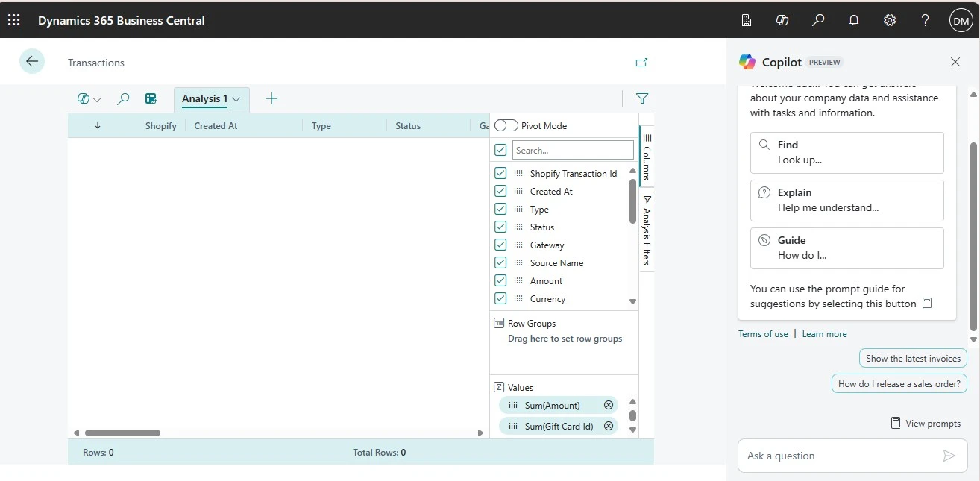Click the Copilot dropdown icon in the list toolbar
Screen dimensions: 980x481
point(89,98)
